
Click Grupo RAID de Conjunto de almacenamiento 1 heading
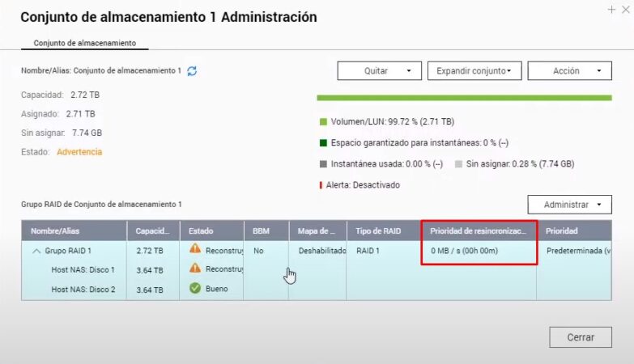[x=101, y=205]
